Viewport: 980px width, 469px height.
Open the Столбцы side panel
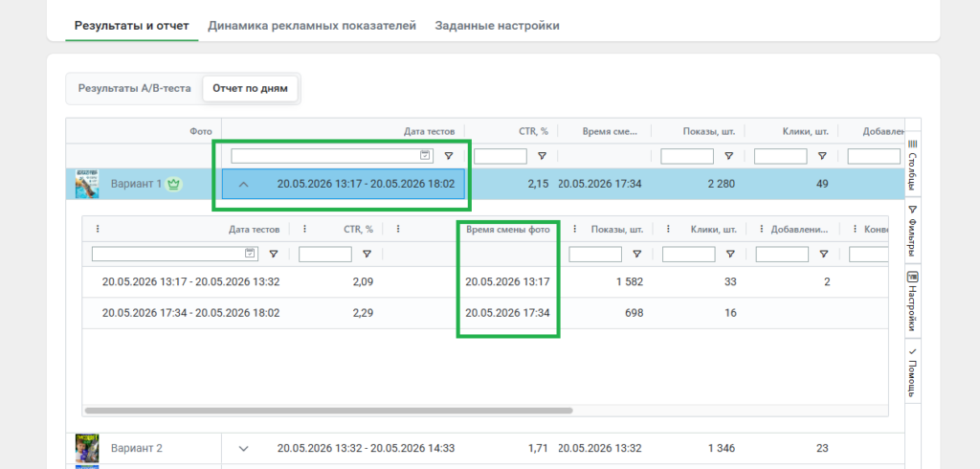click(912, 165)
